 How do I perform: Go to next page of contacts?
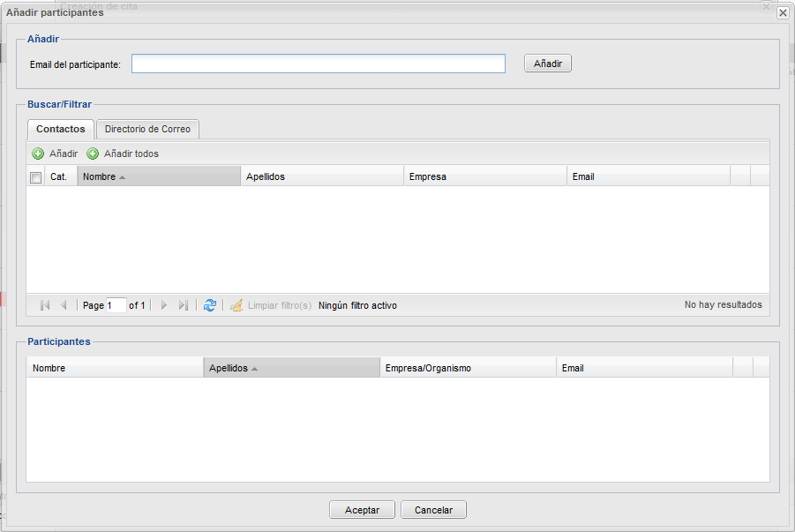coord(164,305)
